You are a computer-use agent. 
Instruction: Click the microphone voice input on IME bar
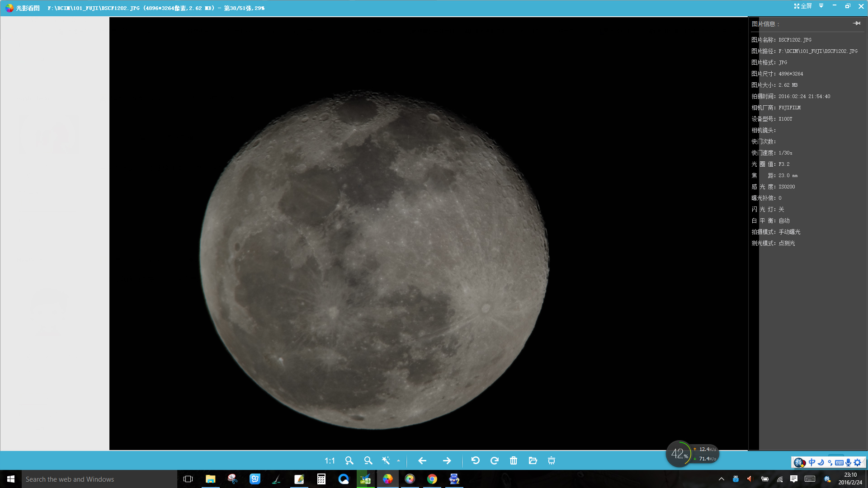click(x=848, y=462)
